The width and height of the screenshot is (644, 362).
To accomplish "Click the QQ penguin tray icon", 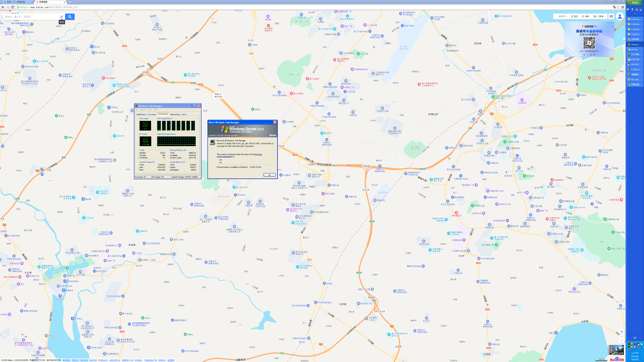I will [x=638, y=344].
